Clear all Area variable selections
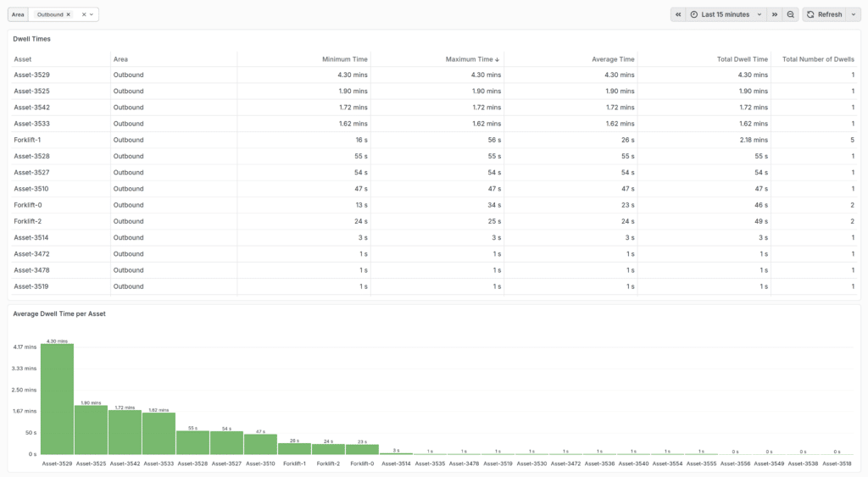Image resolution: width=868 pixels, height=477 pixels. coord(84,14)
